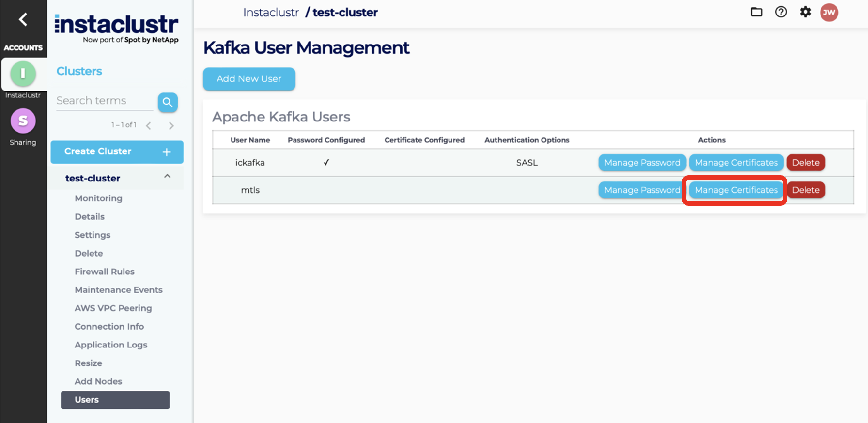
Task: Open Monitoring in the cluster menu
Action: click(x=98, y=198)
